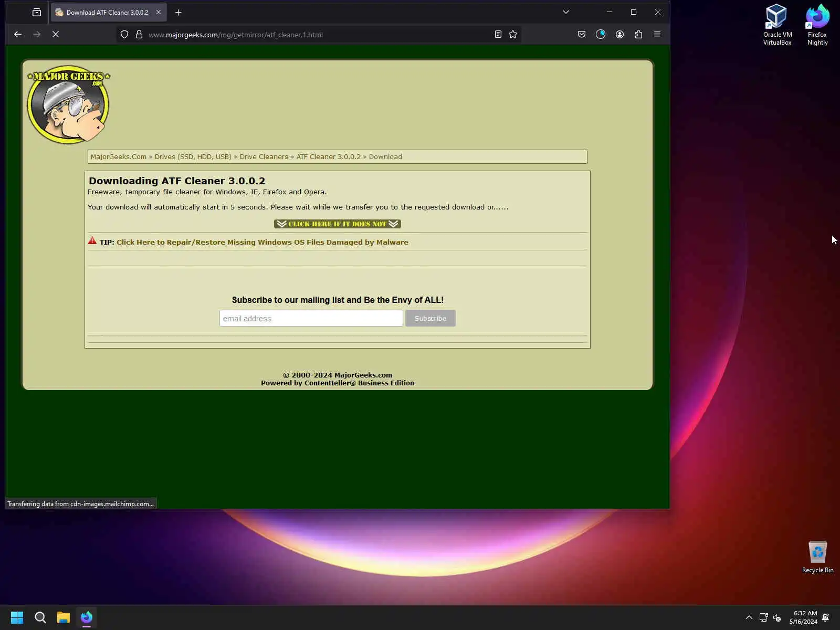This screenshot has width=840, height=630.
Task: Close the Download ATF Cleaner tab
Action: click(159, 12)
